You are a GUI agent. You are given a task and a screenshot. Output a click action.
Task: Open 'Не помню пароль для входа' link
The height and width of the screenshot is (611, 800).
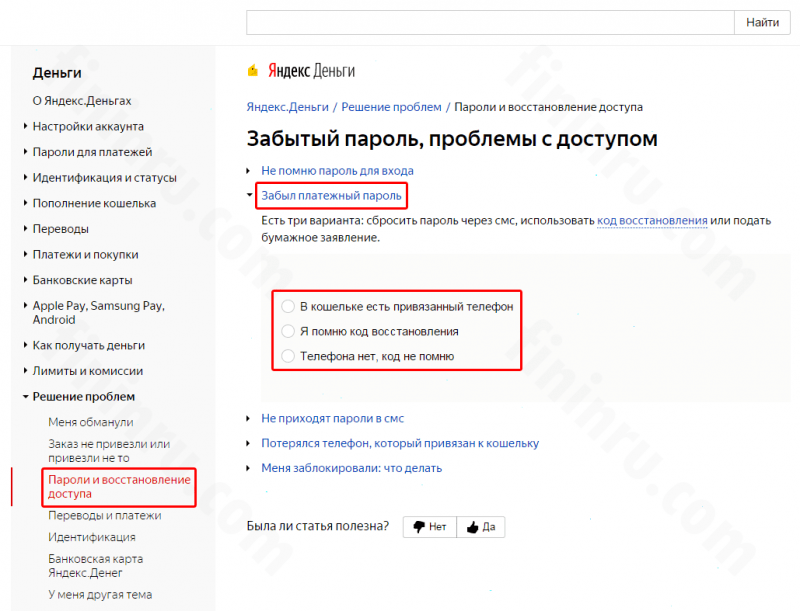[x=337, y=170]
